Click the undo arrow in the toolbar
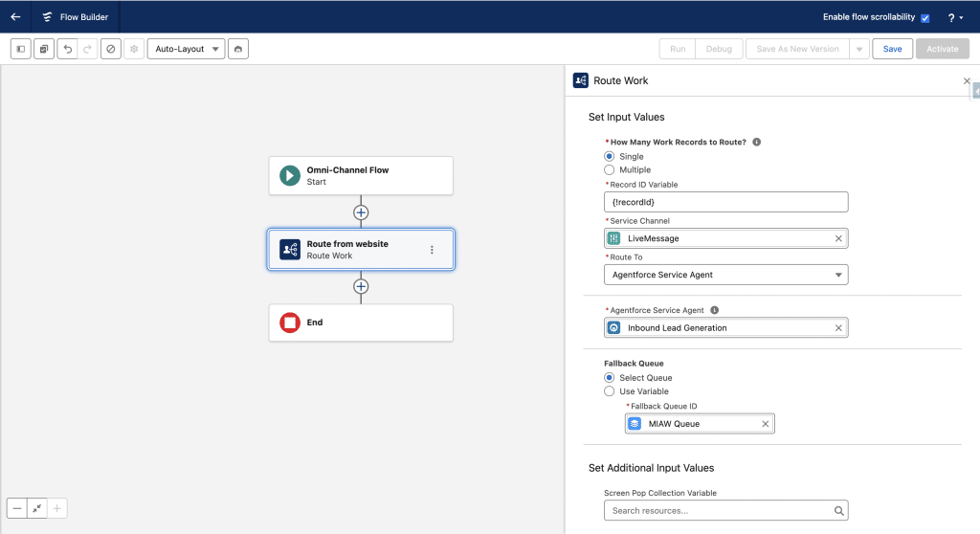Viewport: 980px width, 534px height. click(67, 49)
